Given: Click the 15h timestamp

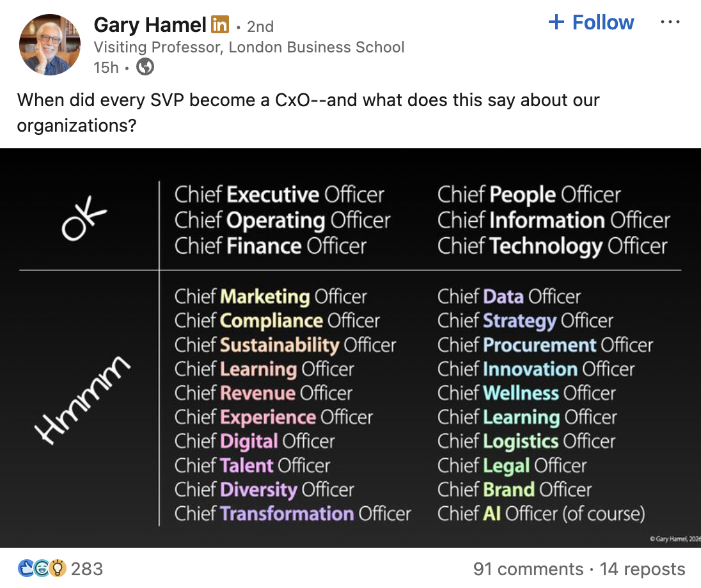Looking at the screenshot, I should point(106,66).
